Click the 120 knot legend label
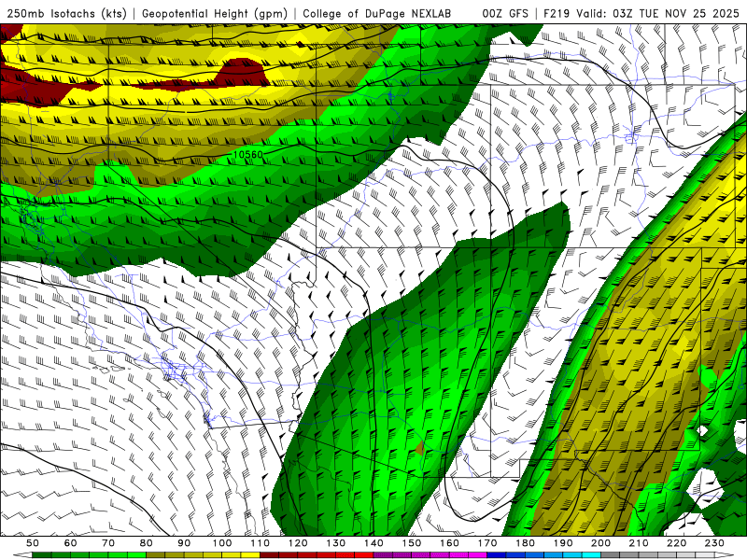This screenshot has height=560, width=747. pyautogui.click(x=298, y=543)
